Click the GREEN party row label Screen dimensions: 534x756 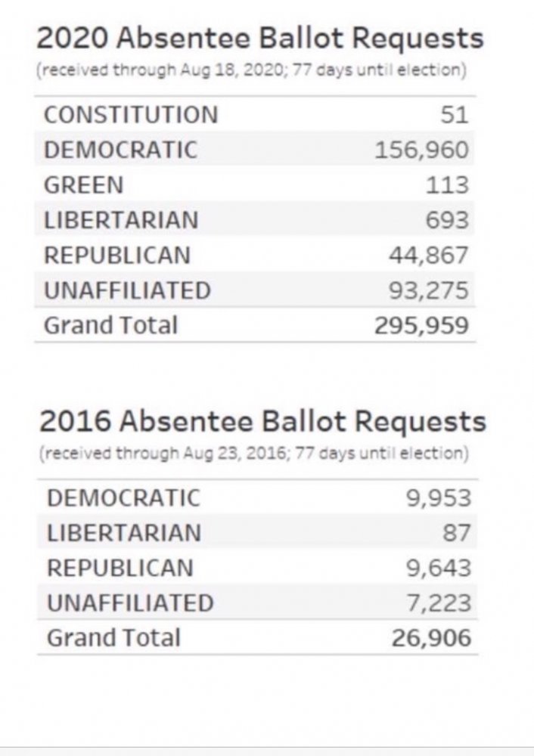[x=83, y=184]
